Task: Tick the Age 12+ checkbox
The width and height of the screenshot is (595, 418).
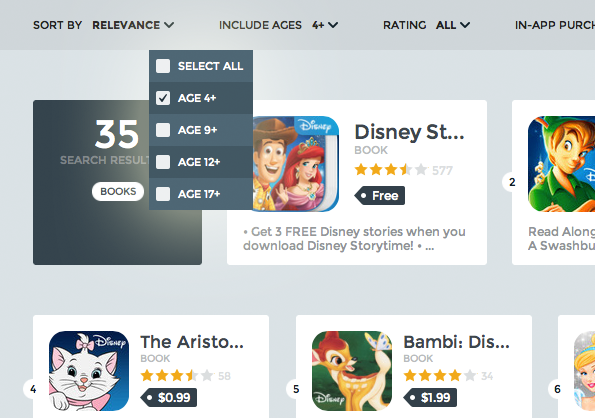Action: tap(163, 162)
